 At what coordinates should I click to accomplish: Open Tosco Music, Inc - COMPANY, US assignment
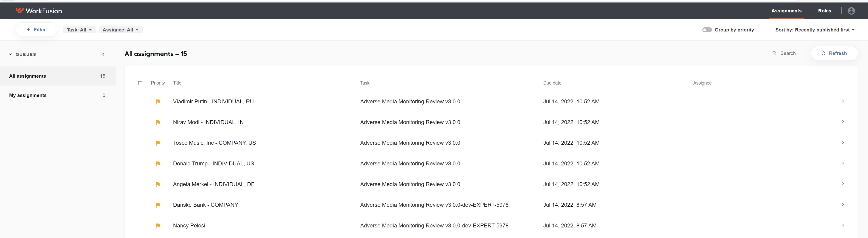coord(214,143)
